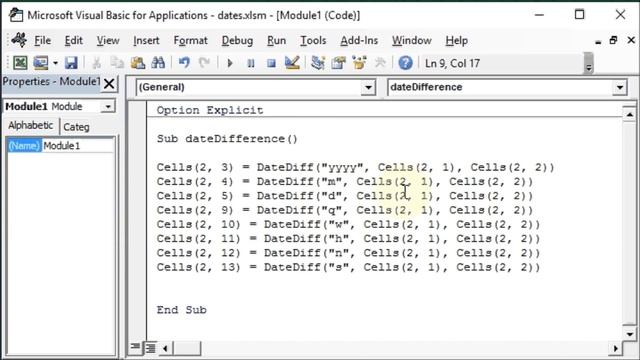640x360 pixels.
Task: Open the Edit menu
Action: pyautogui.click(x=73, y=40)
